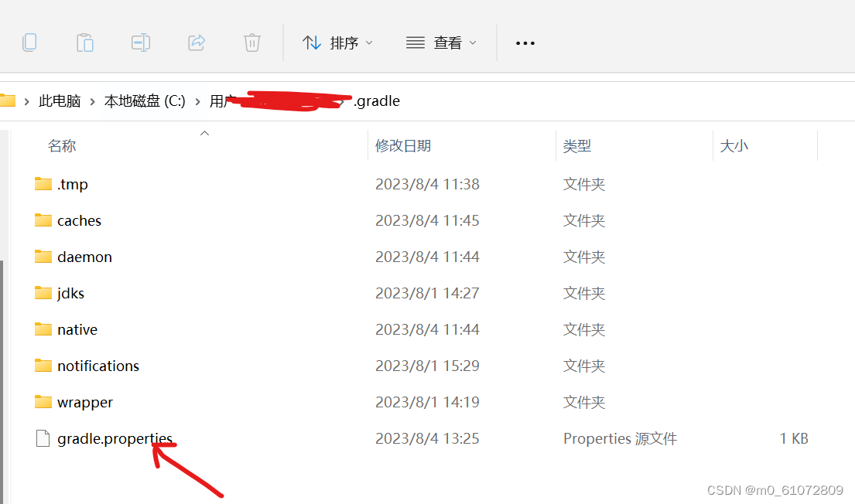
Task: Click the 修改日期 column header
Action: pyautogui.click(x=403, y=145)
